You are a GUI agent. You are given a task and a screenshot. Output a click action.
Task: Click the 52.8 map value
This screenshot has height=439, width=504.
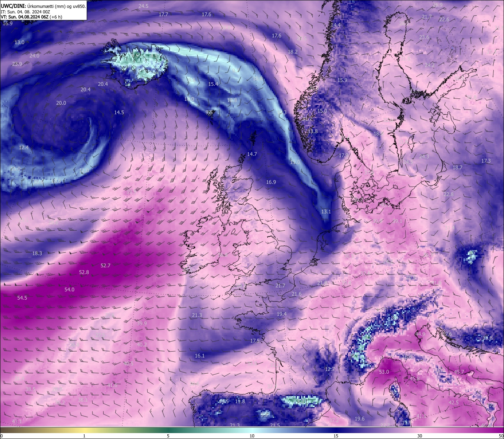[84, 272]
